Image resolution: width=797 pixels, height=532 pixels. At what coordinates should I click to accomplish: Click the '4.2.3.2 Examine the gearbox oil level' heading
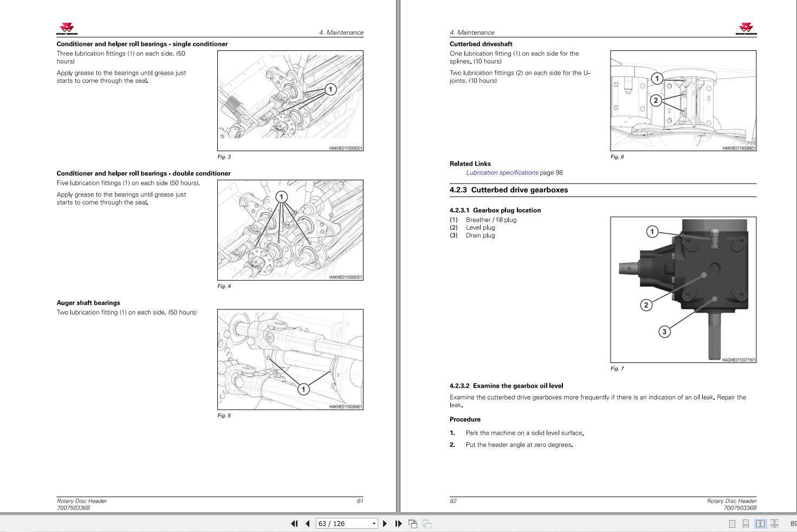tap(506, 386)
